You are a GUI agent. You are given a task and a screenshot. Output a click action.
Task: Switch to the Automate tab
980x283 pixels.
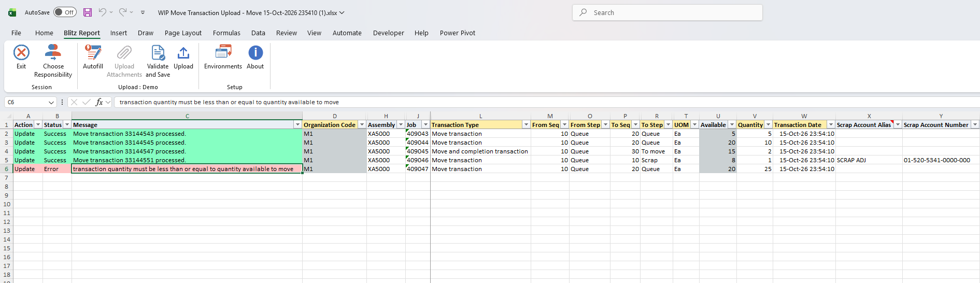(x=347, y=33)
